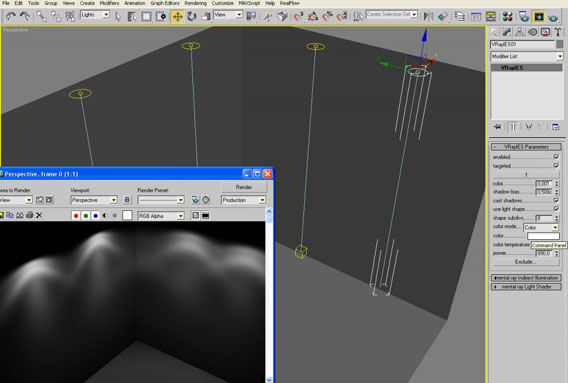
Task: Undo the last action via toolbar
Action: 11,16
